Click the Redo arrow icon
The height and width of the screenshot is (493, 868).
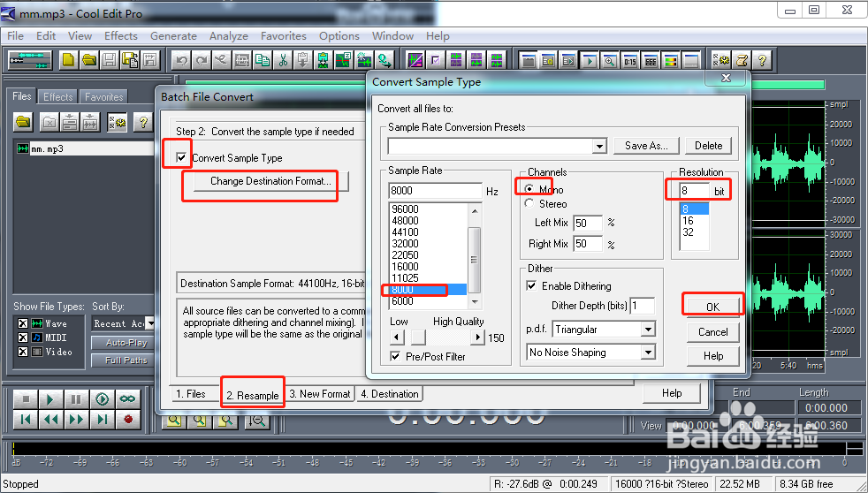pos(202,60)
